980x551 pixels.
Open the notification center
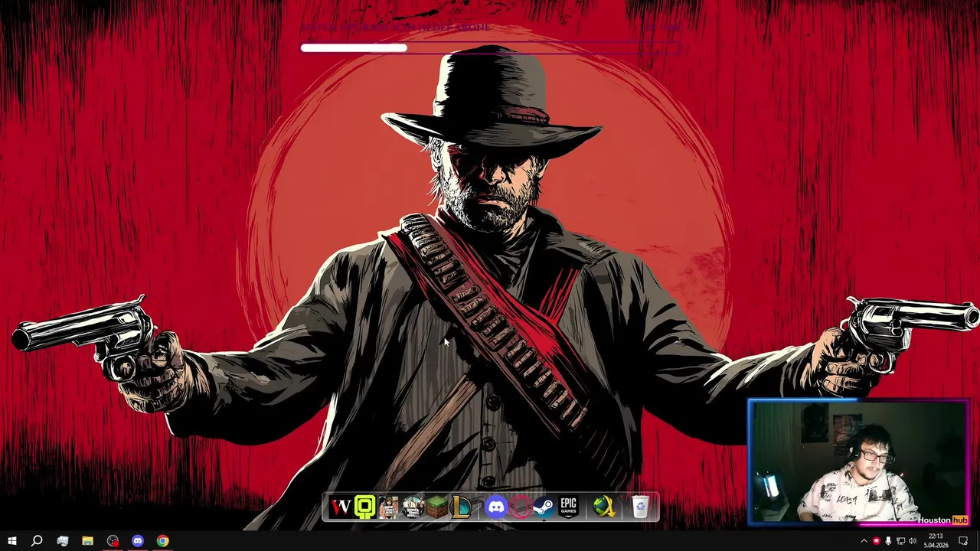pyautogui.click(x=963, y=541)
